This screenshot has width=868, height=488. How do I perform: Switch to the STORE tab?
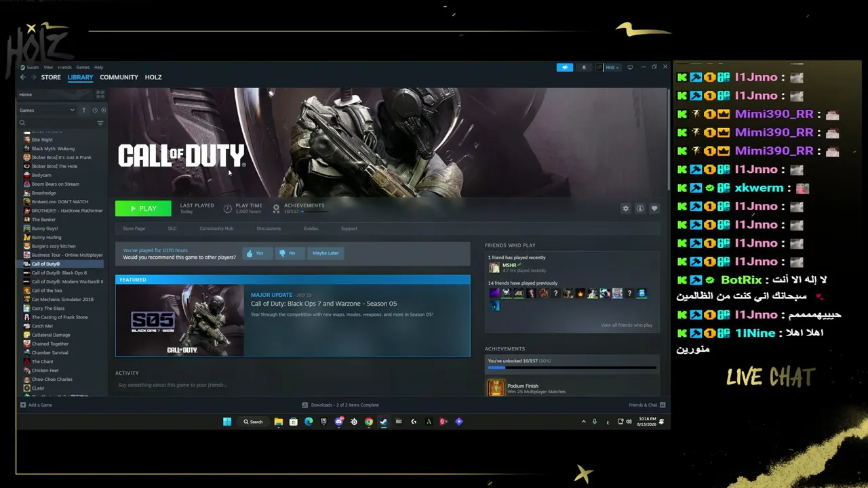tap(51, 77)
